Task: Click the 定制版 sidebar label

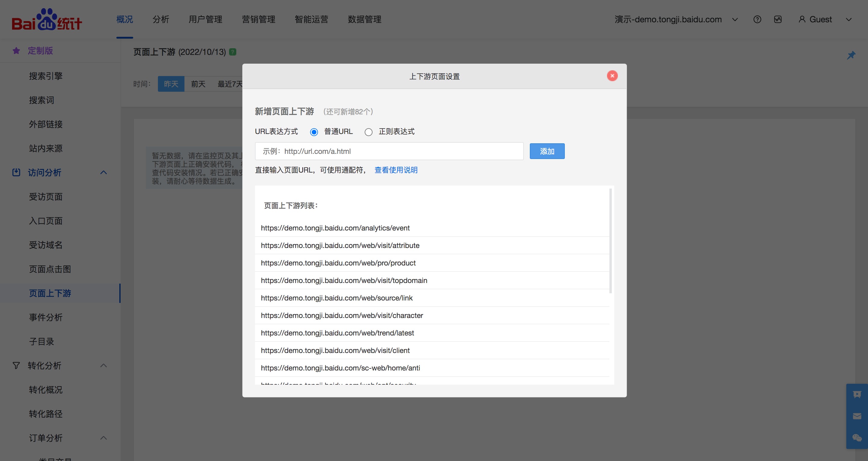Action: coord(40,51)
